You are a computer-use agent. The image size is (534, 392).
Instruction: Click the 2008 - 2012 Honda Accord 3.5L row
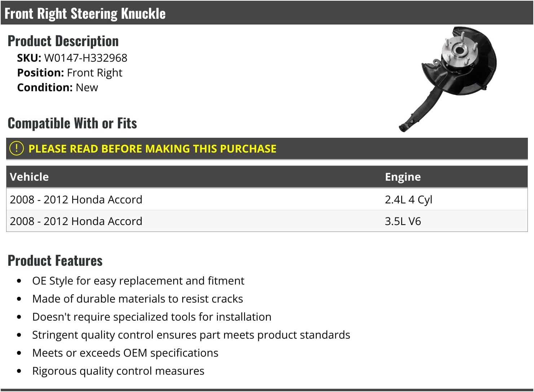point(267,221)
